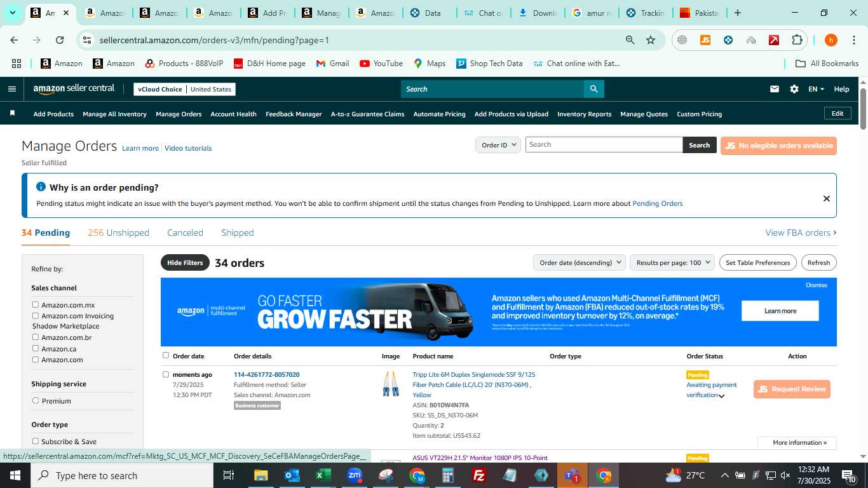
Task: Open the Video tutorials link
Action: click(x=188, y=148)
